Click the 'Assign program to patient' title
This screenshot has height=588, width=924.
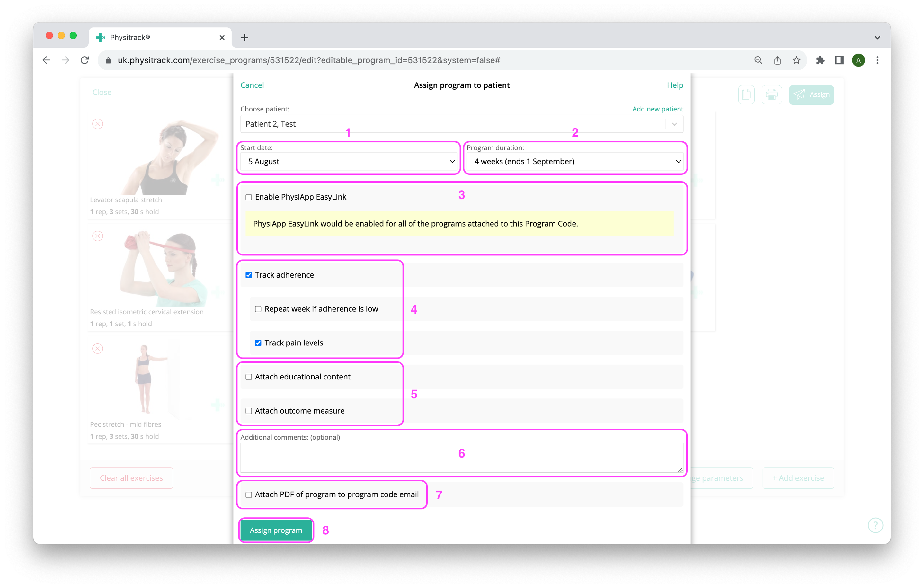coord(462,85)
